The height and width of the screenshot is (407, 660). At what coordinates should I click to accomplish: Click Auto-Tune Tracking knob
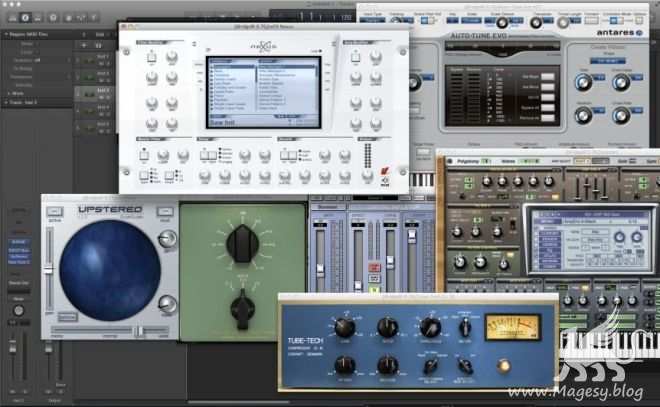point(396,20)
